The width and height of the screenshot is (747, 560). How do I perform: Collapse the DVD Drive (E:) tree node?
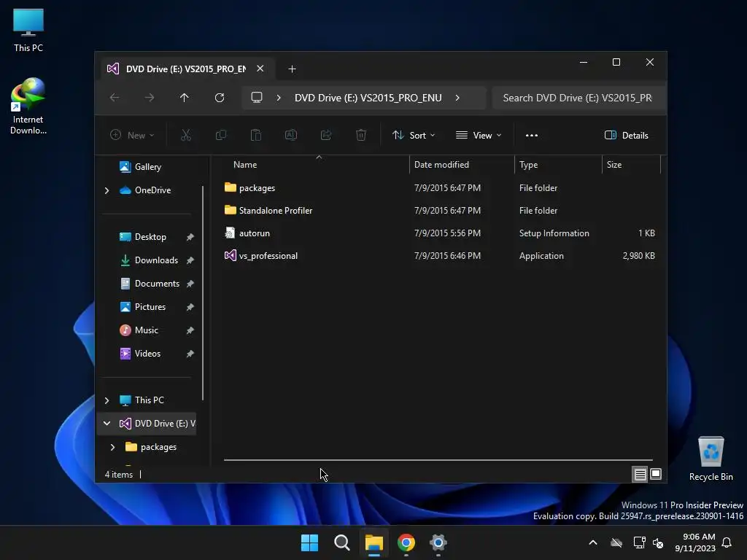click(107, 424)
